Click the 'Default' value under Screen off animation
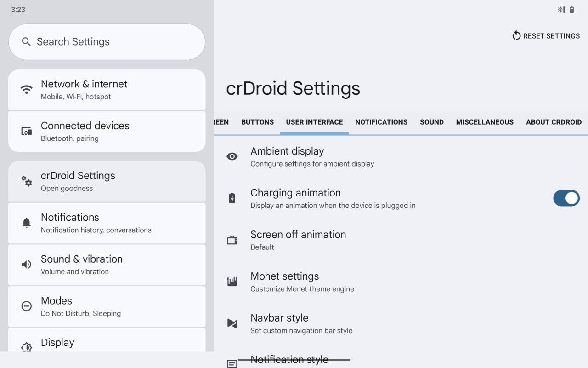The width and height of the screenshot is (588, 368). pyautogui.click(x=262, y=247)
